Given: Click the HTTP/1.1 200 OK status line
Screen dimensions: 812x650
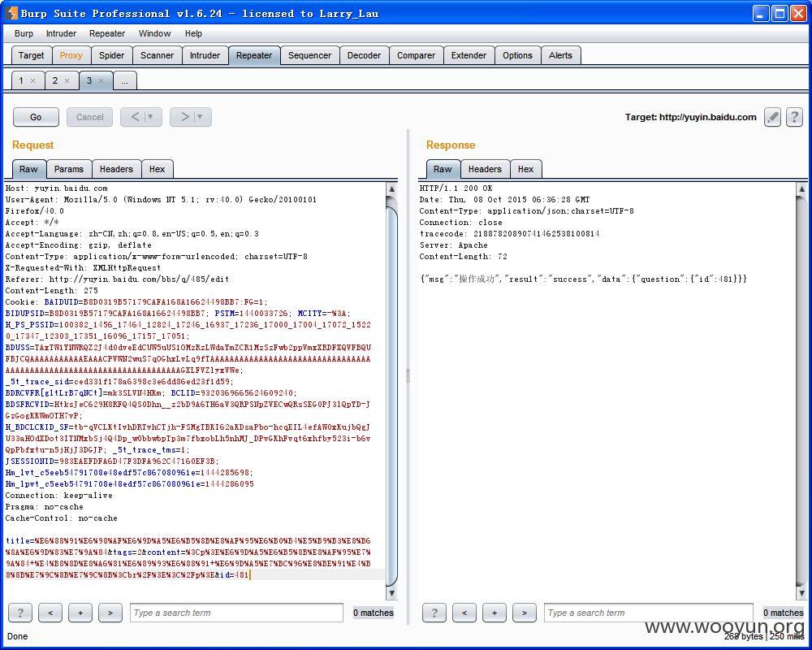Looking at the screenshot, I should point(456,188).
